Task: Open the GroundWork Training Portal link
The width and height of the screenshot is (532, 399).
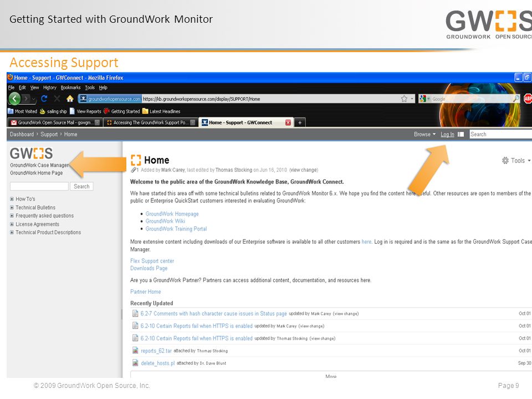Action: 176,229
